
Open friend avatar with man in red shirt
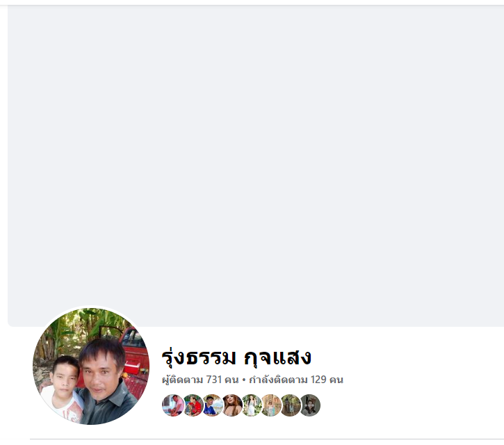pos(193,405)
